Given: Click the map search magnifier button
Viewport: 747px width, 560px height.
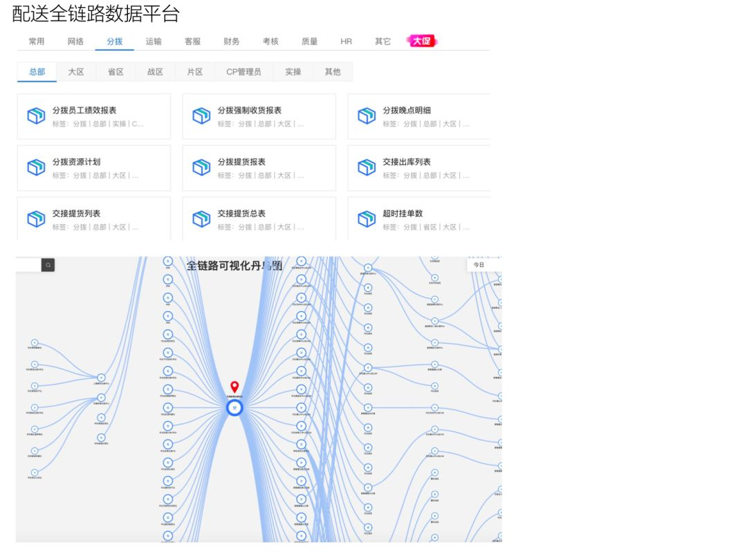Looking at the screenshot, I should tap(48, 265).
